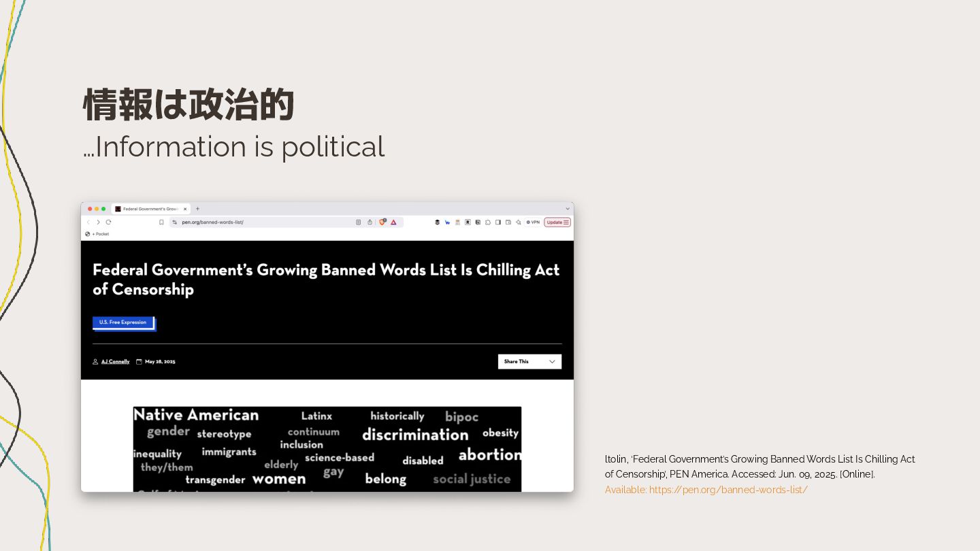Select the Federal Government's Grow… browser tab
The width and height of the screenshot is (980, 551).
click(150, 209)
